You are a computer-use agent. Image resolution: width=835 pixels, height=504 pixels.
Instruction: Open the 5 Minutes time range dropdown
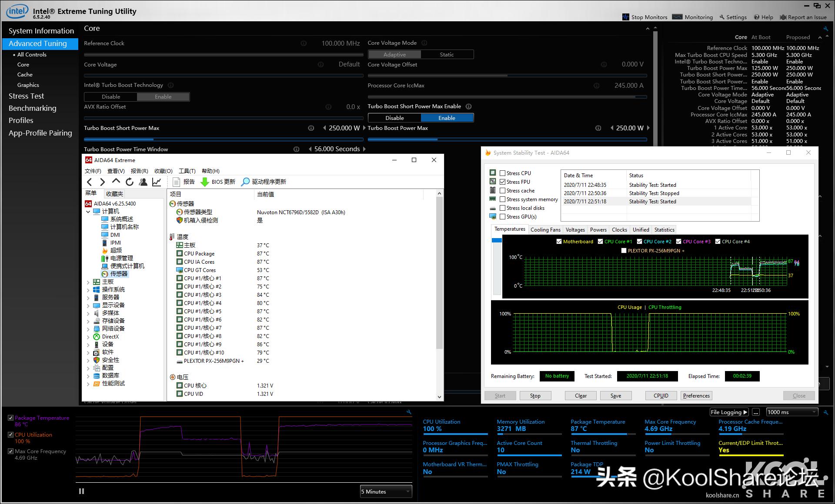point(386,491)
